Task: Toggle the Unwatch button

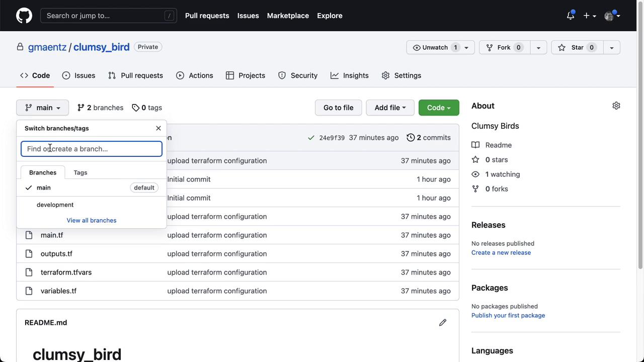Action: pos(435,47)
